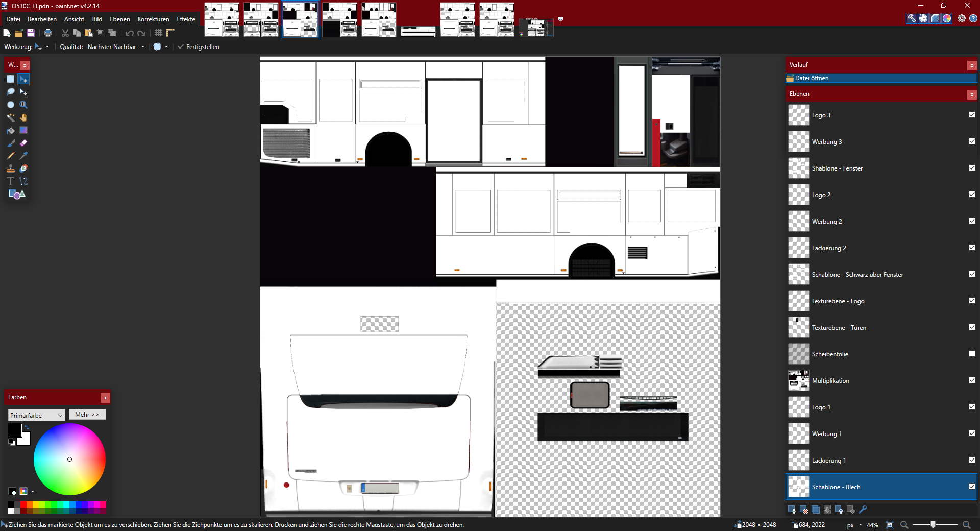Open the Werkzeug tool chooser dropdown
The width and height of the screenshot is (980, 531).
click(x=41, y=47)
